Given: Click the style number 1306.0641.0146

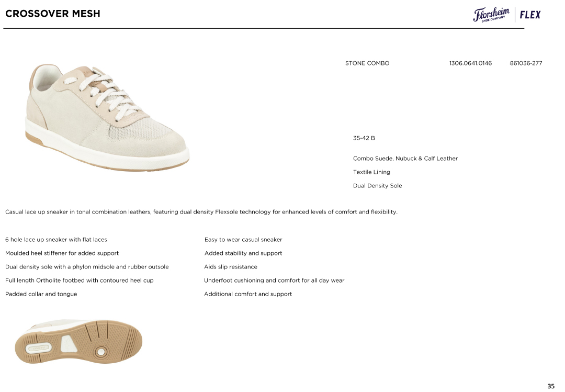Looking at the screenshot, I should point(470,63).
